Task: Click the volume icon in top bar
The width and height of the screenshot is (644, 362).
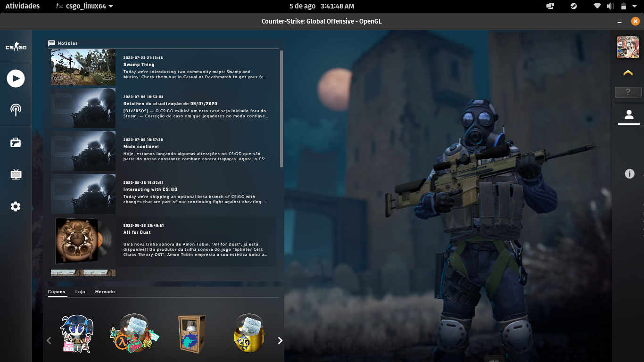Action: coord(611,6)
